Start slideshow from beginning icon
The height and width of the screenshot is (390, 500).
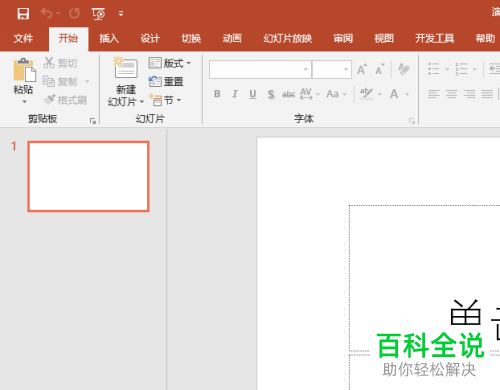(x=98, y=14)
